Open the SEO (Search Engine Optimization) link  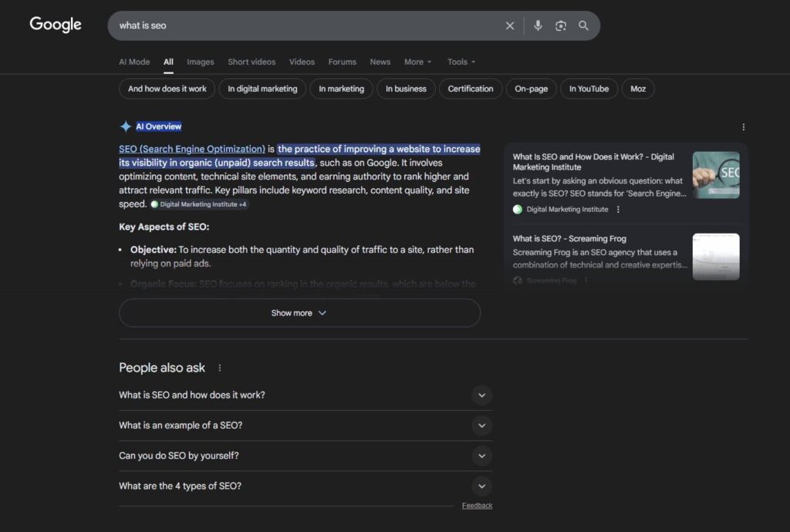click(190, 149)
